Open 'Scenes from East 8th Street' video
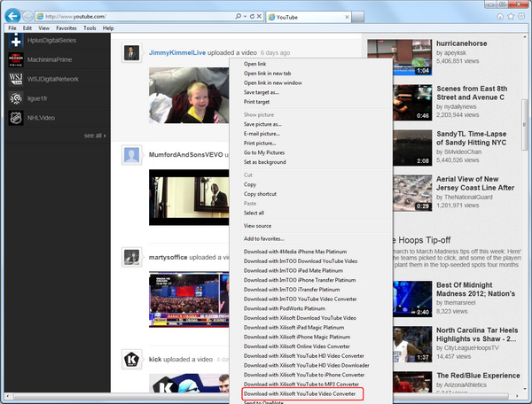The height and width of the screenshot is (404, 532). [472, 93]
